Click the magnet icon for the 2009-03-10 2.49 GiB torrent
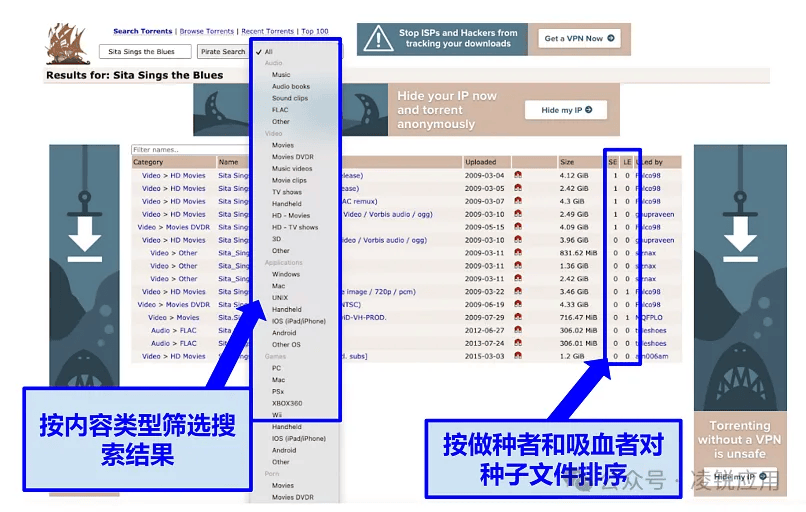The image size is (806, 512). point(517,214)
